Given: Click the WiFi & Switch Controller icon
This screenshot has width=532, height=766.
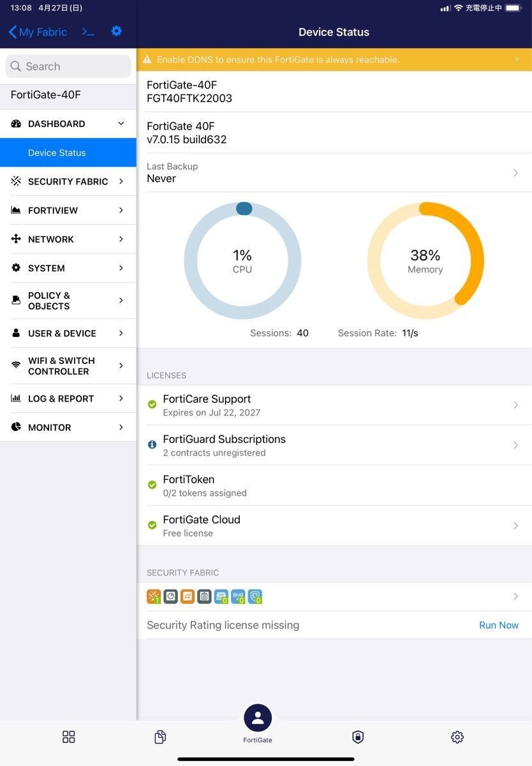Looking at the screenshot, I should tap(17, 365).
